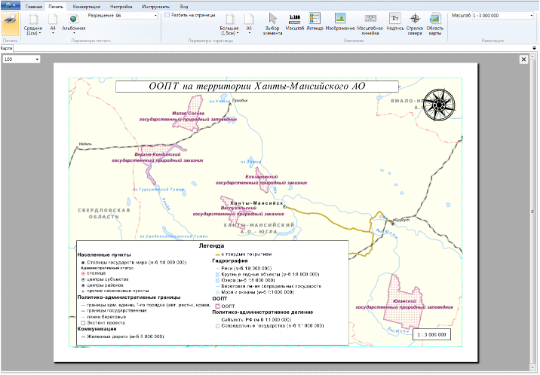Expand the Масштаб 1:3 000 000 combo box

pyautogui.click(x=502, y=15)
